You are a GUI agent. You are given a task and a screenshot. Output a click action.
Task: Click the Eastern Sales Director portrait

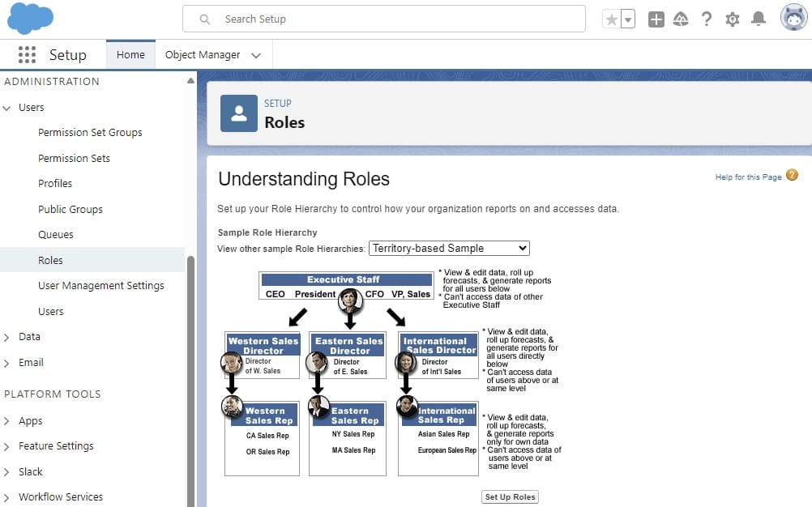317,363
